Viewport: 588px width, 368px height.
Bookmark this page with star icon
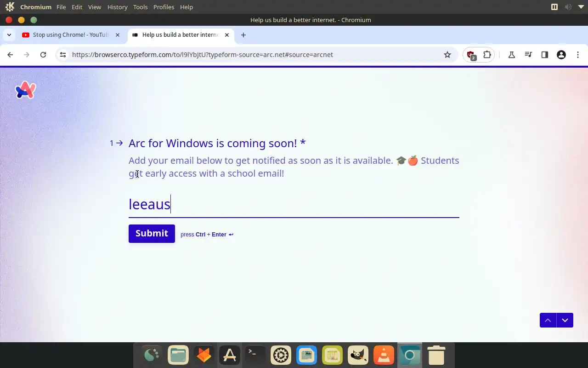[447, 55]
